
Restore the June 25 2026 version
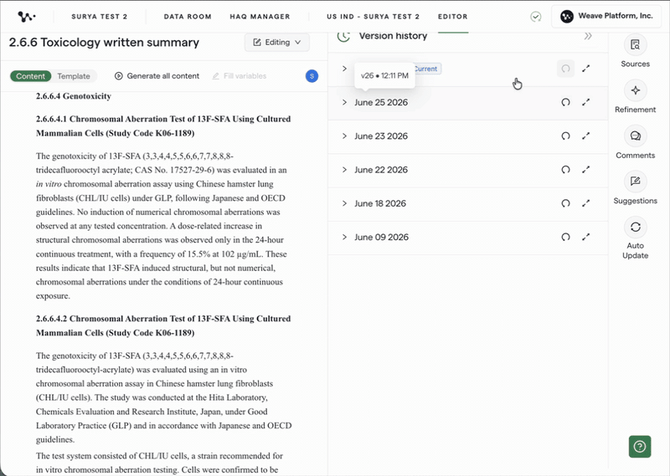565,102
